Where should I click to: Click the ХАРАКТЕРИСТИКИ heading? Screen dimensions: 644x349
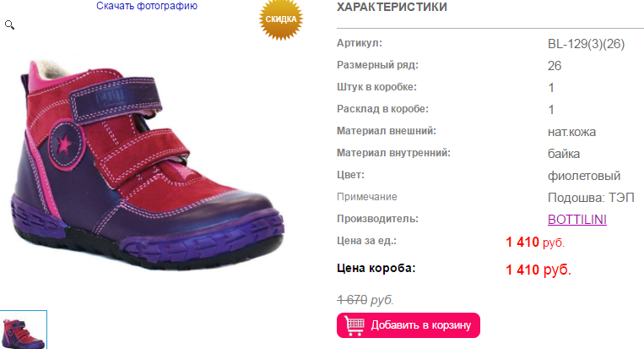point(392,7)
